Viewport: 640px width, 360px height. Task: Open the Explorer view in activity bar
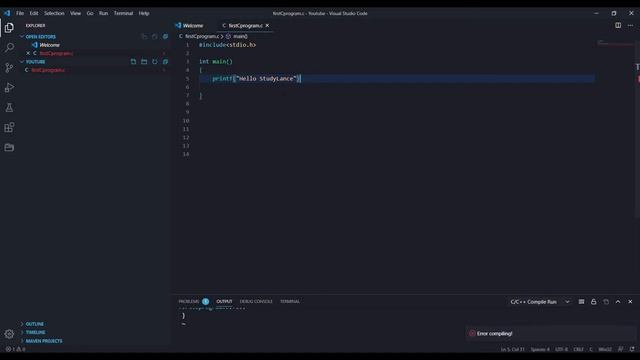point(9,28)
